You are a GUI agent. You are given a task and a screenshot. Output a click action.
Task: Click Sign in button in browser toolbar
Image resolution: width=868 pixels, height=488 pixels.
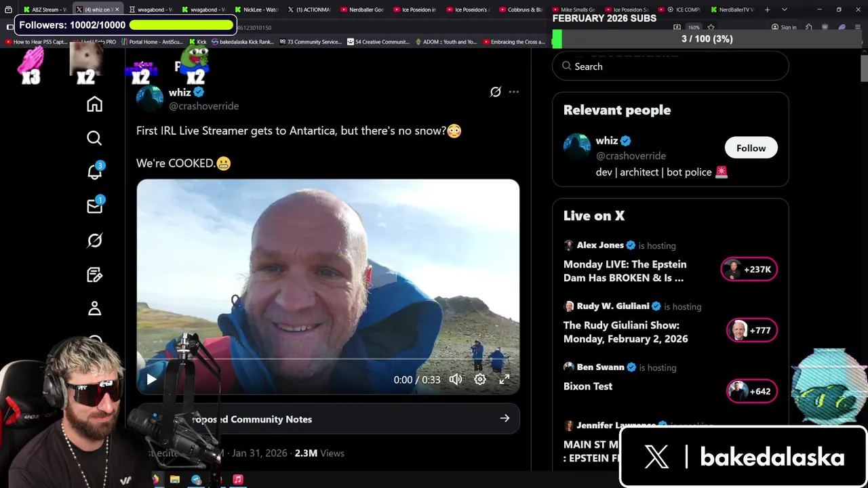[x=784, y=27]
